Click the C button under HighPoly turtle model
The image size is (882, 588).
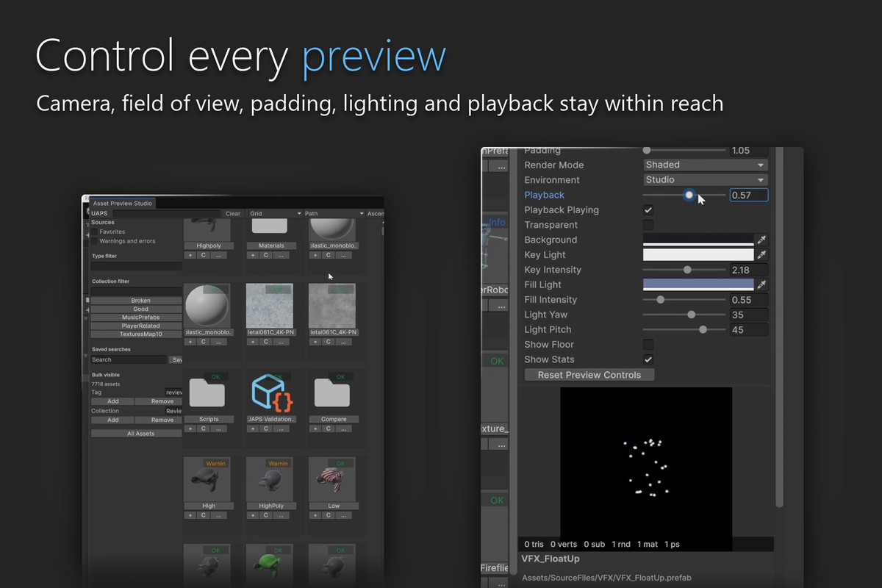coord(266,515)
